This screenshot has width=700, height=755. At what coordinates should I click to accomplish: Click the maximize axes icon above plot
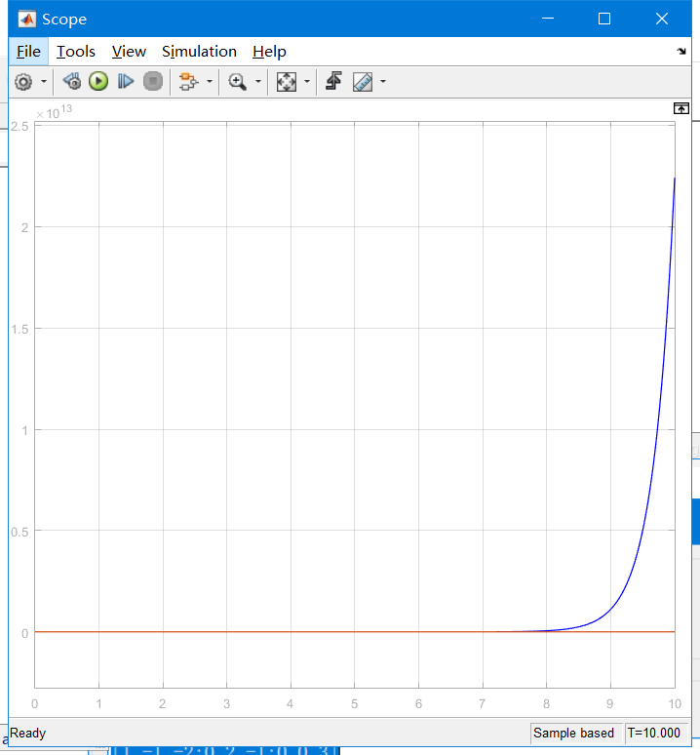tap(681, 108)
